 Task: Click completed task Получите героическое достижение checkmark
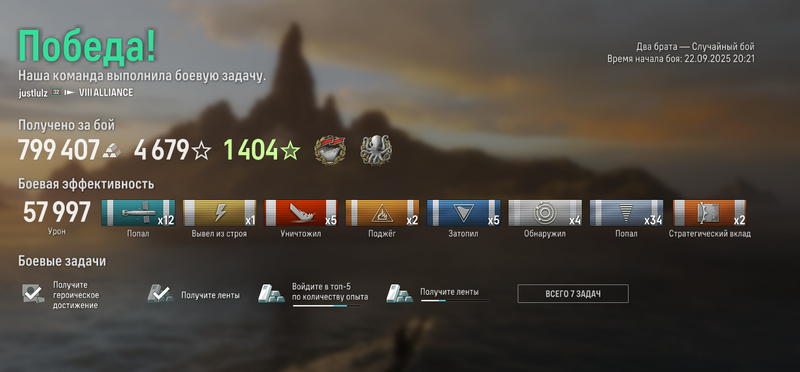33,293
